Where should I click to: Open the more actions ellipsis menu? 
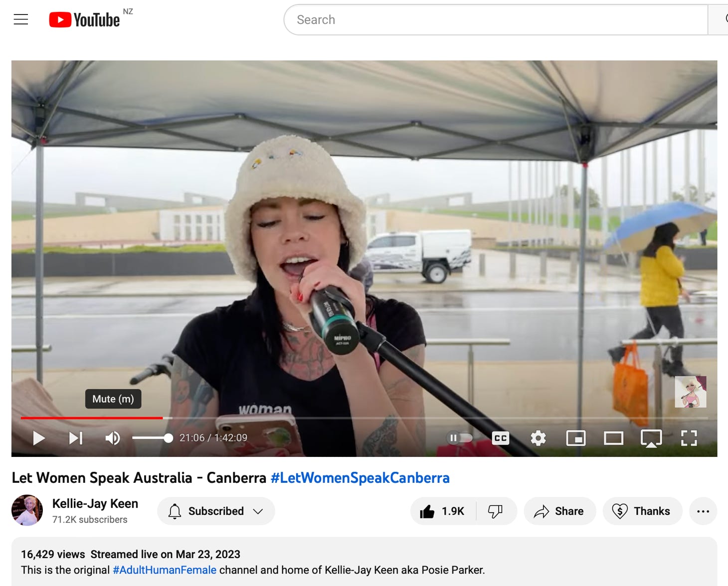click(x=703, y=511)
